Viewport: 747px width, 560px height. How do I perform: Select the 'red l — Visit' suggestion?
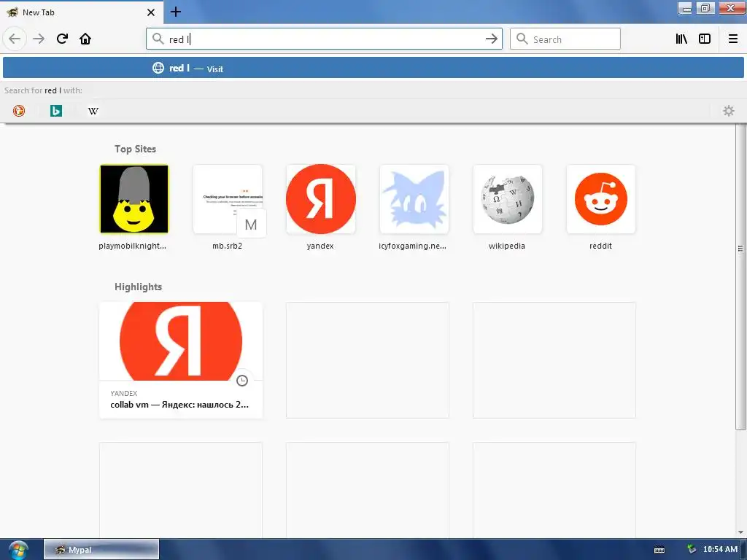[x=373, y=68]
